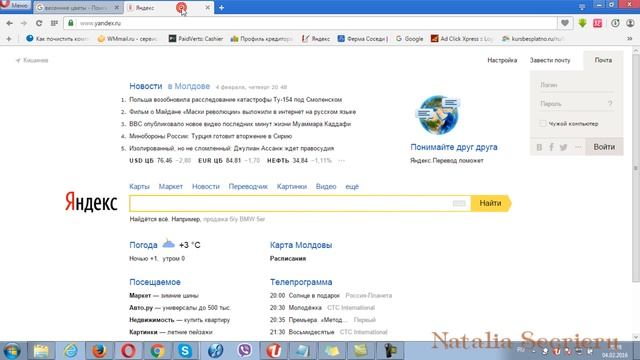640x360 pixels.
Task: Open the Переводчик service link
Action: point(248,187)
